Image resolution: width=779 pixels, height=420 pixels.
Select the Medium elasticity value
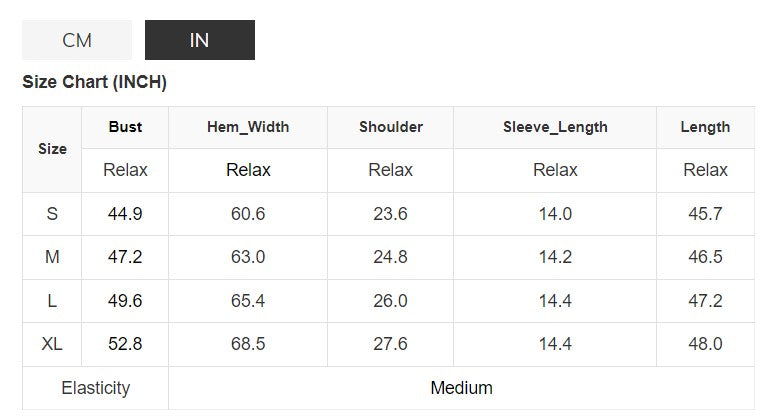461,388
